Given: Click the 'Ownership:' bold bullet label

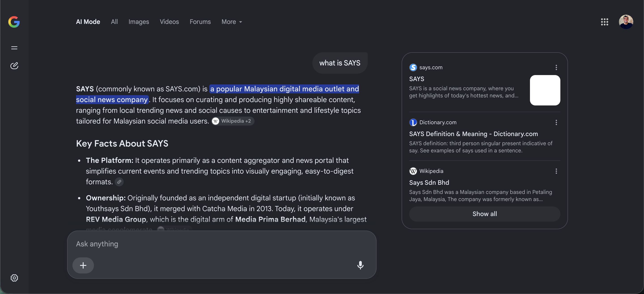Looking at the screenshot, I should click(x=106, y=198).
